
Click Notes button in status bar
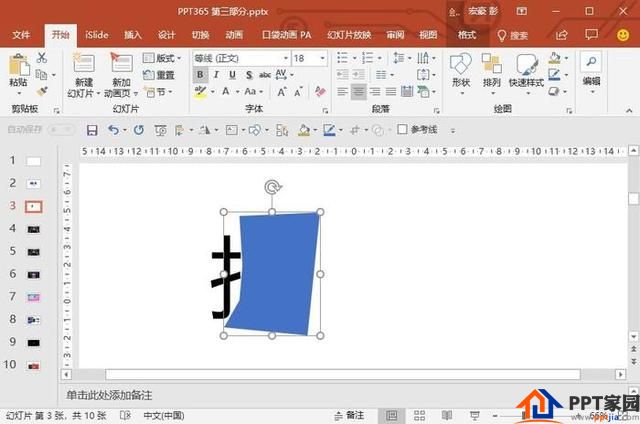click(349, 415)
